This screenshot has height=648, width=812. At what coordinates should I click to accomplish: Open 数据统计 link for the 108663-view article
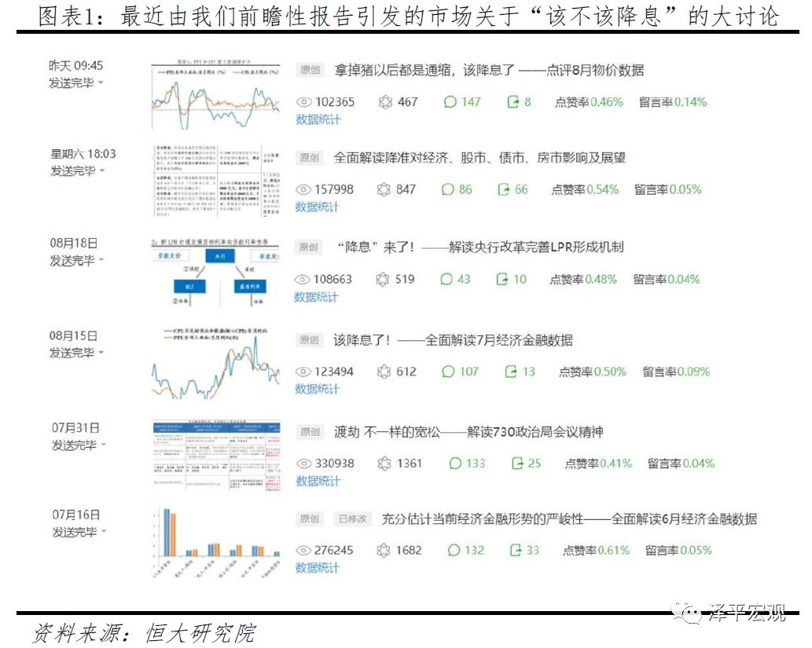click(x=316, y=297)
